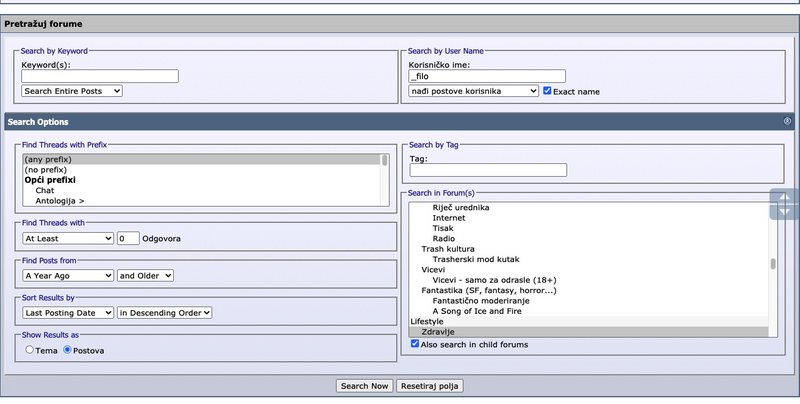This screenshot has height=404, width=800.
Task: Select the Postova radio button
Action: [67, 350]
